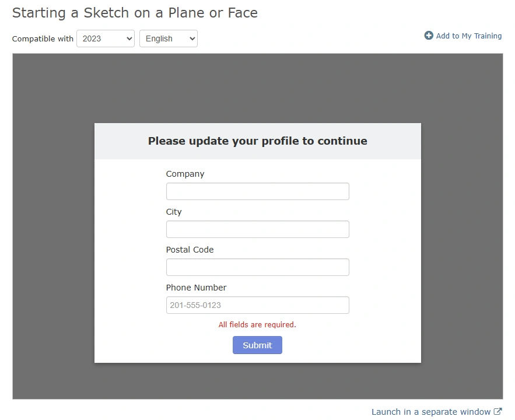Open the 2023 version dropdown
Image resolution: width=515 pixels, height=420 pixels.
click(106, 38)
